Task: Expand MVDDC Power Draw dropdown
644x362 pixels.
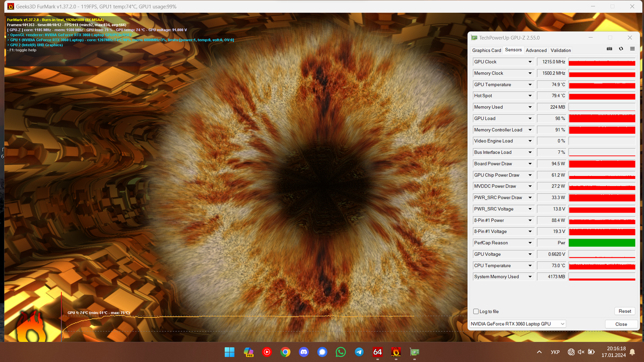Action: click(x=530, y=187)
